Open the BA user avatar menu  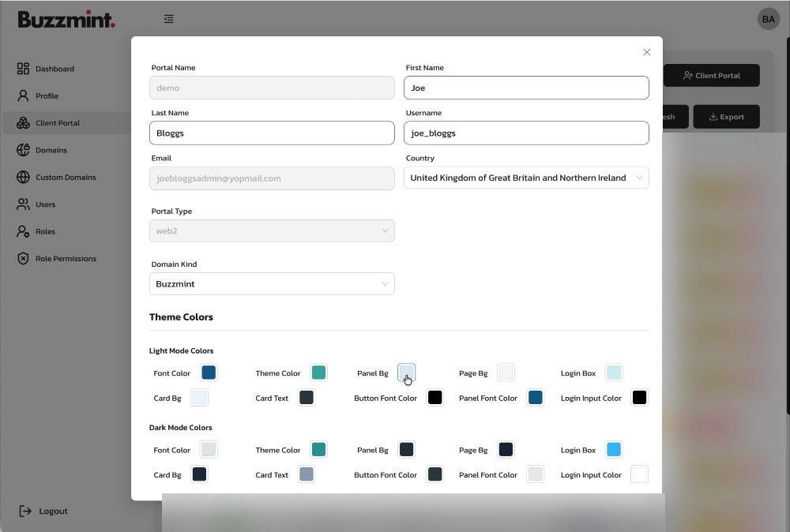point(769,19)
